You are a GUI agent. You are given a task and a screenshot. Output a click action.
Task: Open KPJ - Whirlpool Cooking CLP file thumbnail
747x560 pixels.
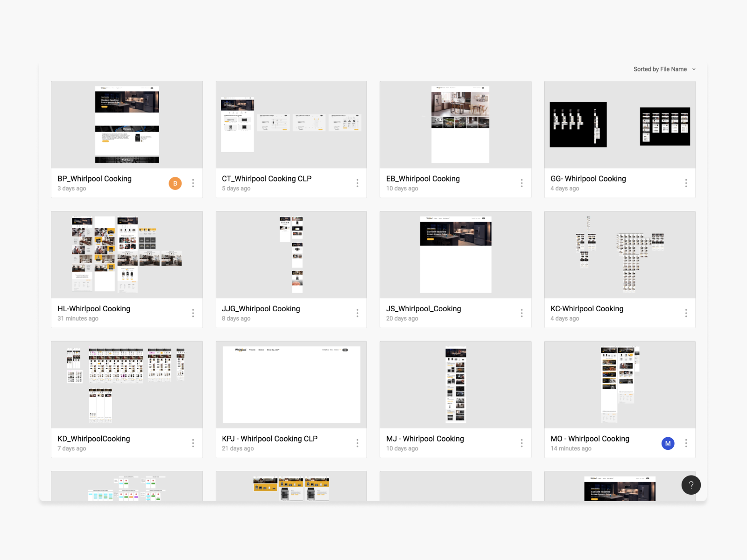pyautogui.click(x=291, y=385)
